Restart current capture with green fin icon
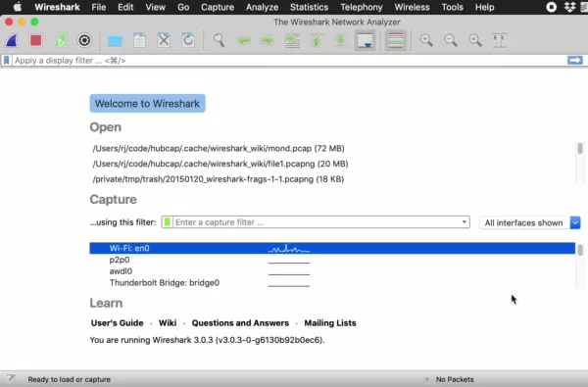Screen dimensions: 588x387 60,40
